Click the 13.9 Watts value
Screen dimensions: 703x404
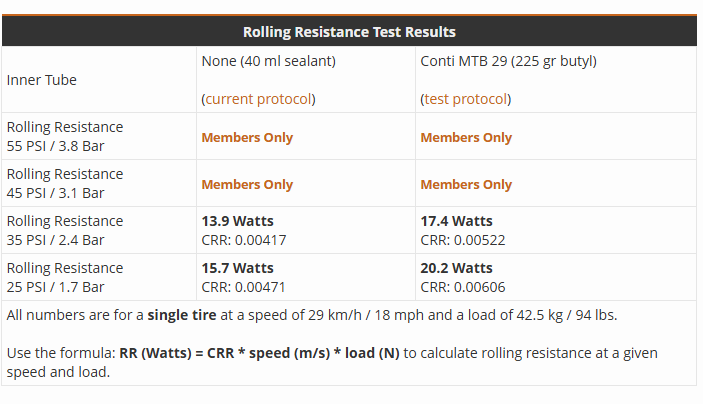(237, 221)
